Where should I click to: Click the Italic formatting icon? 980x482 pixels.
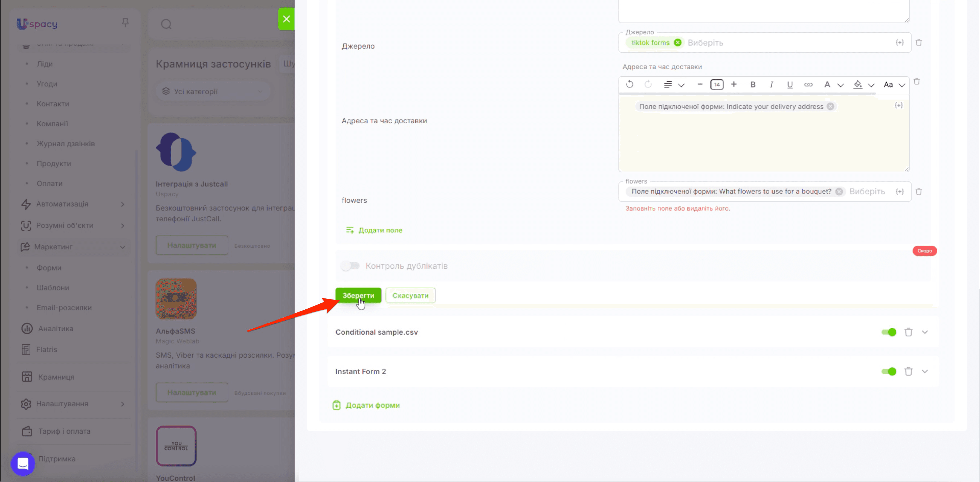[x=771, y=85]
